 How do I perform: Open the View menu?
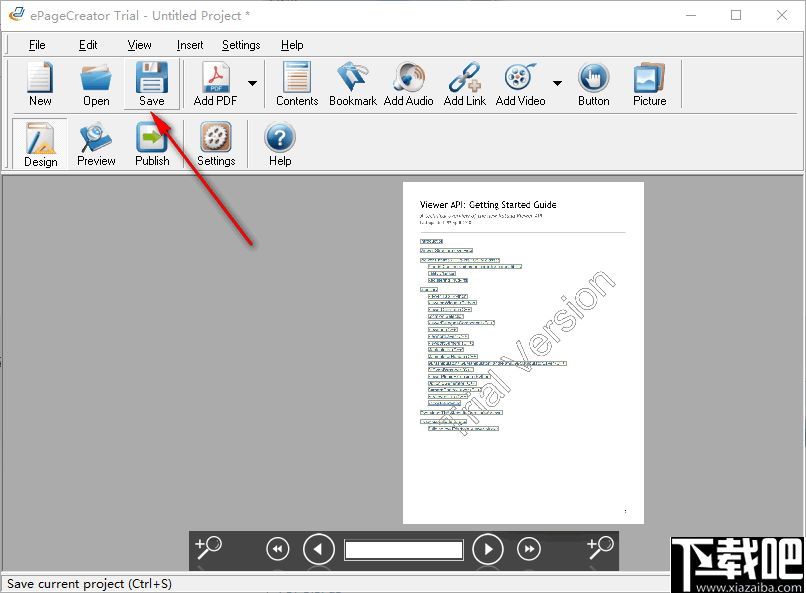tap(139, 45)
